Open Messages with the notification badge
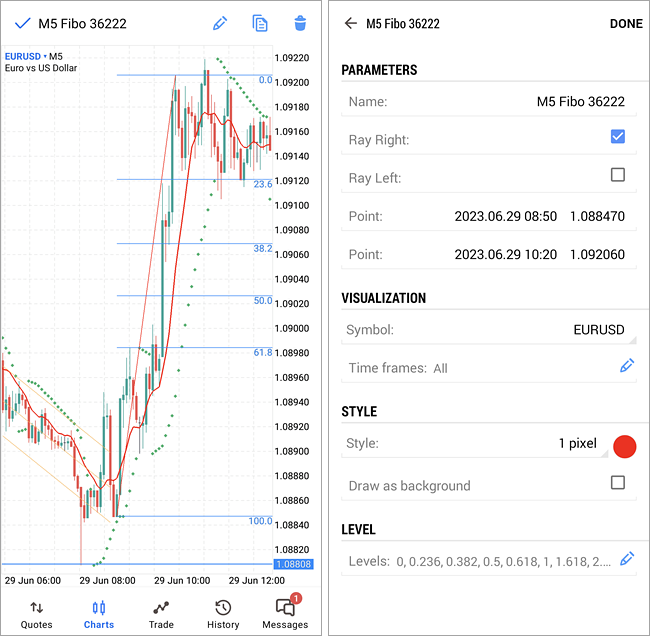Viewport: 650px width, 636px height. coord(285,612)
